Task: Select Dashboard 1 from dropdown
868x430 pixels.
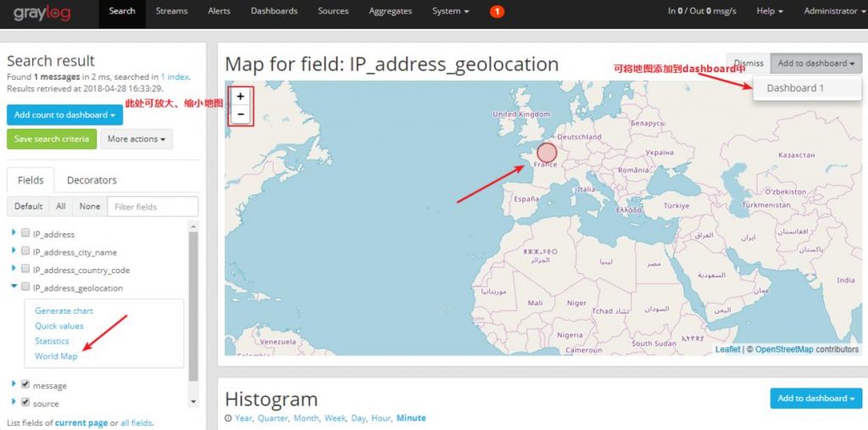Action: [x=795, y=88]
